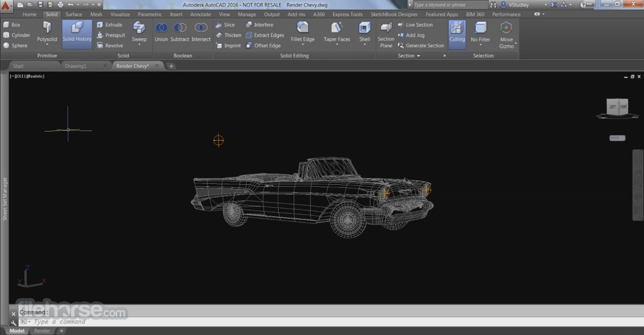Open the Quick Access Toolbar customize dropdown

tap(99, 5)
